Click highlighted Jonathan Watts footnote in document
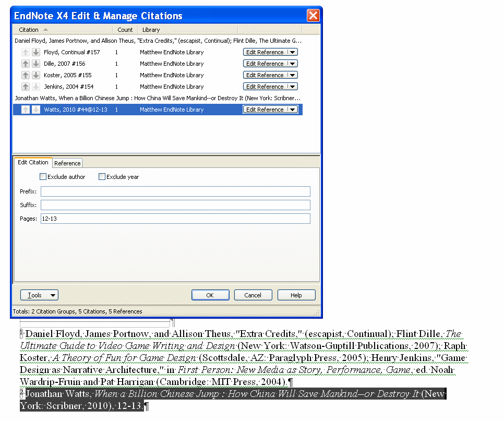Viewport: 504px width, 422px height. coord(233,400)
